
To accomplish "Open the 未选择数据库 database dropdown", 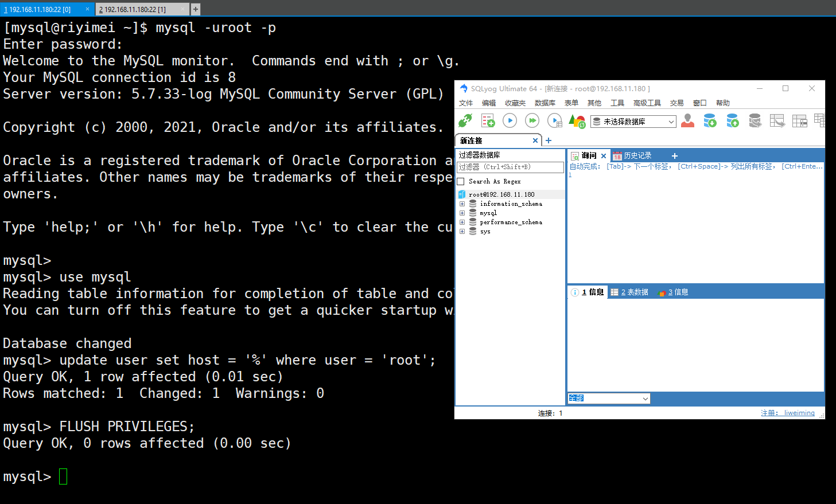I will pos(633,122).
